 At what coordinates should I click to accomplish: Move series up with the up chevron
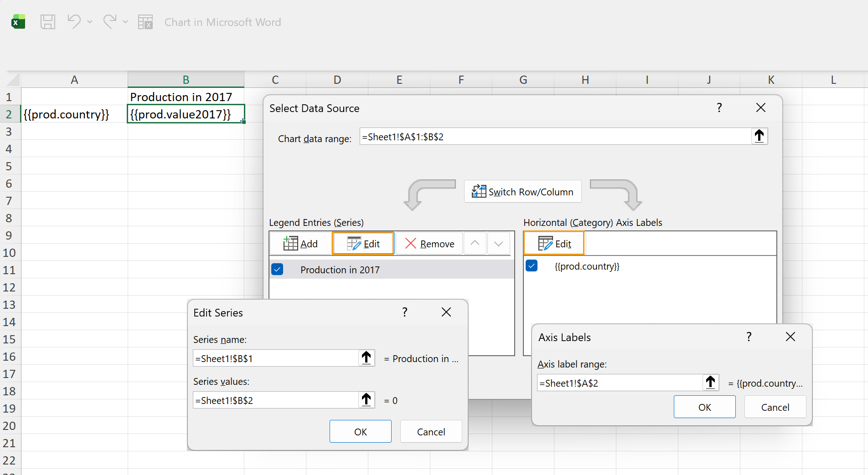pos(475,243)
